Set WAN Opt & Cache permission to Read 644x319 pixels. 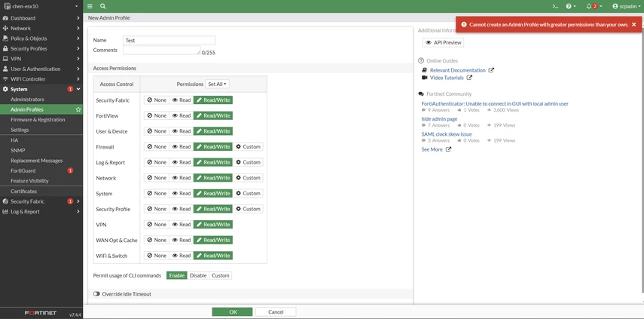click(x=181, y=240)
